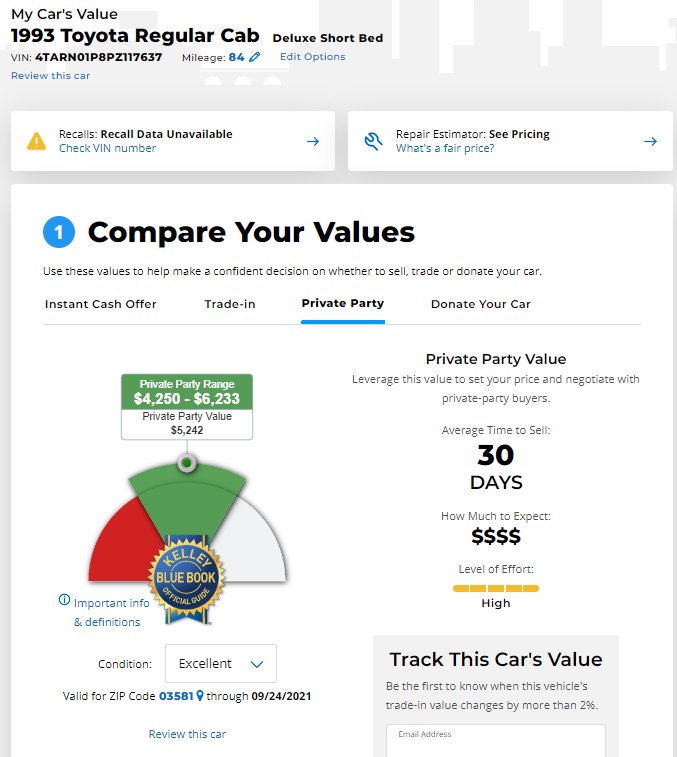The image size is (677, 757).
Task: Click the Check VIN number link
Action: coord(107,148)
